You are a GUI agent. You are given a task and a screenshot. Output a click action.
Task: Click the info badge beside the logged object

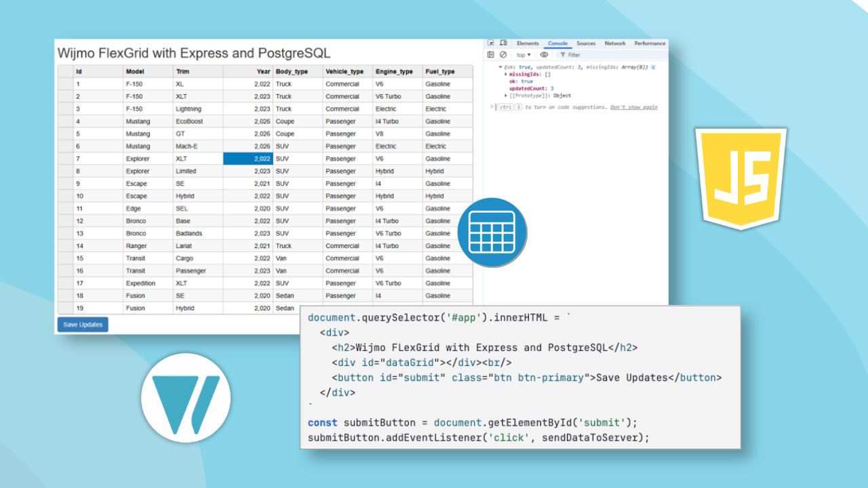[652, 68]
